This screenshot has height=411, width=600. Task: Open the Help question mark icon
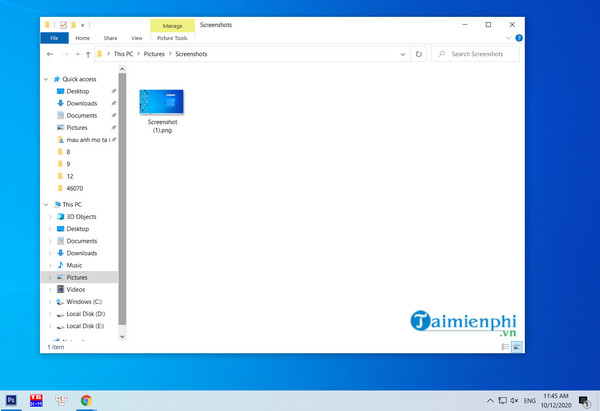[x=519, y=38]
